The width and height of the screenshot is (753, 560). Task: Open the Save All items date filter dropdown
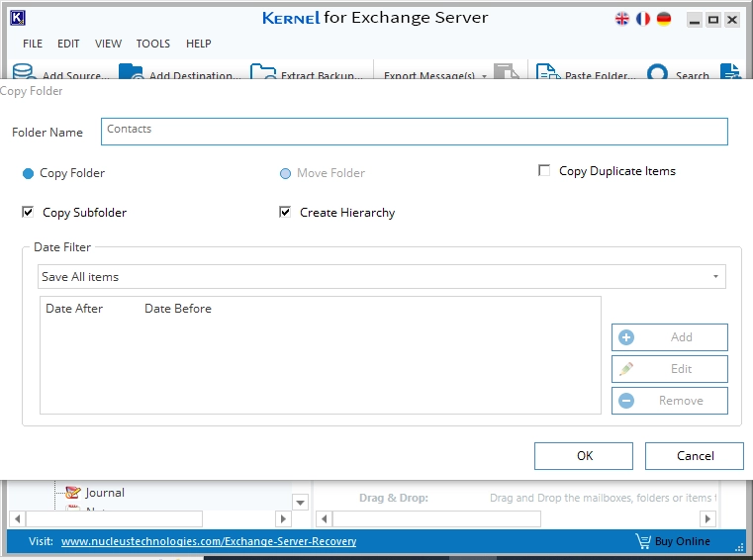pyautogui.click(x=715, y=277)
